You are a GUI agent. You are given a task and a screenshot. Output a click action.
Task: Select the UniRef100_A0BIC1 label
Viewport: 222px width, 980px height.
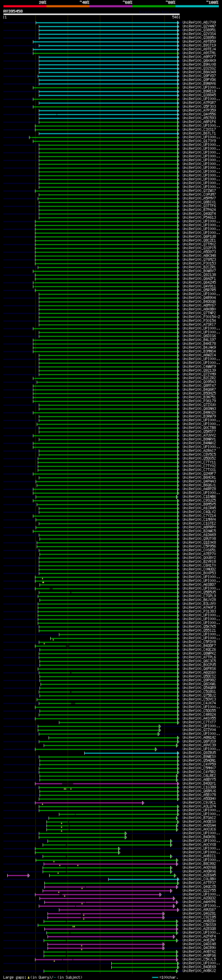(x=199, y=856)
